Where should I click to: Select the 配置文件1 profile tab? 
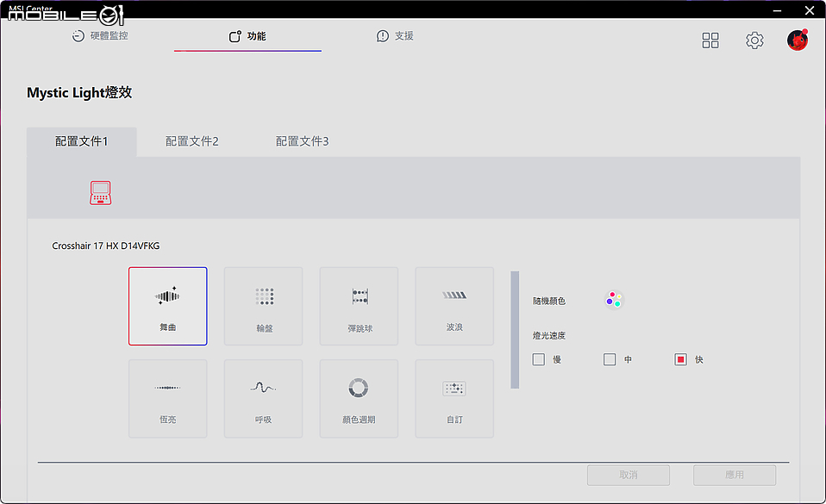point(82,141)
